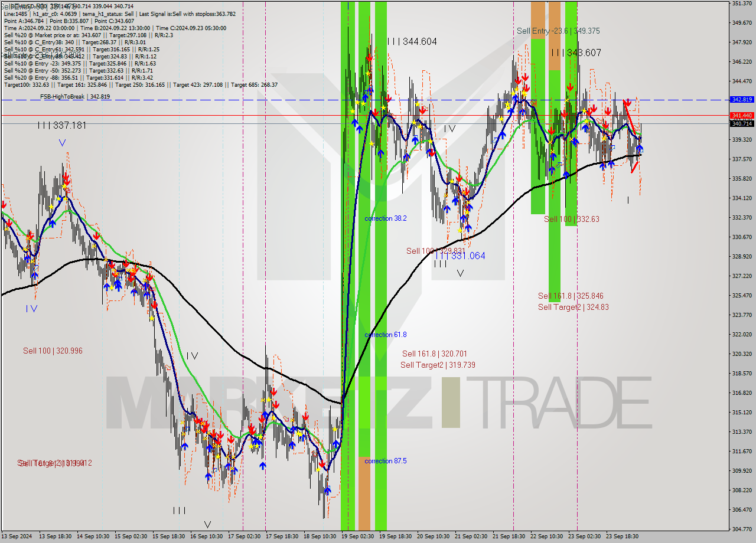Click the 332.370 price axis value

[742, 218]
